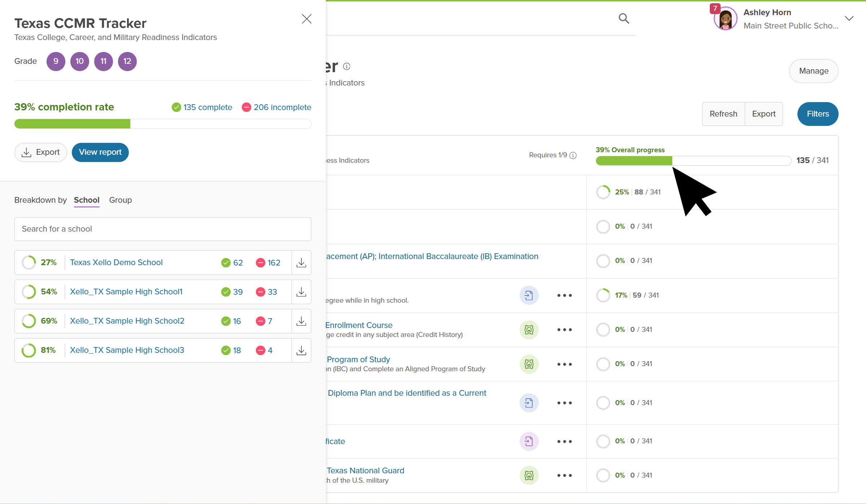Toggle the Grade 9 filter
866x504 pixels.
tap(56, 61)
